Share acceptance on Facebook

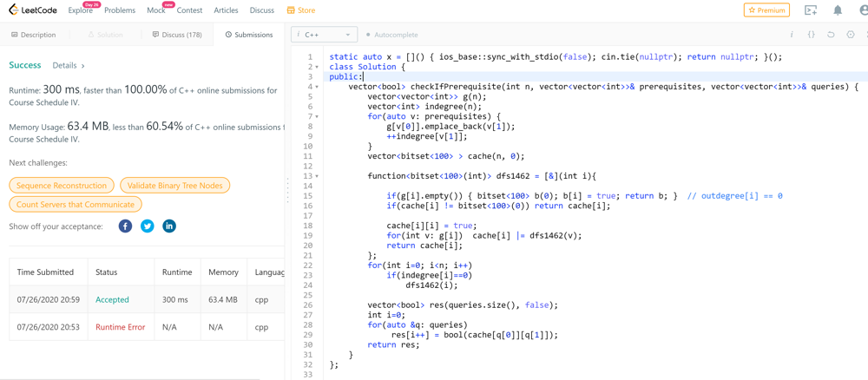coord(125,226)
